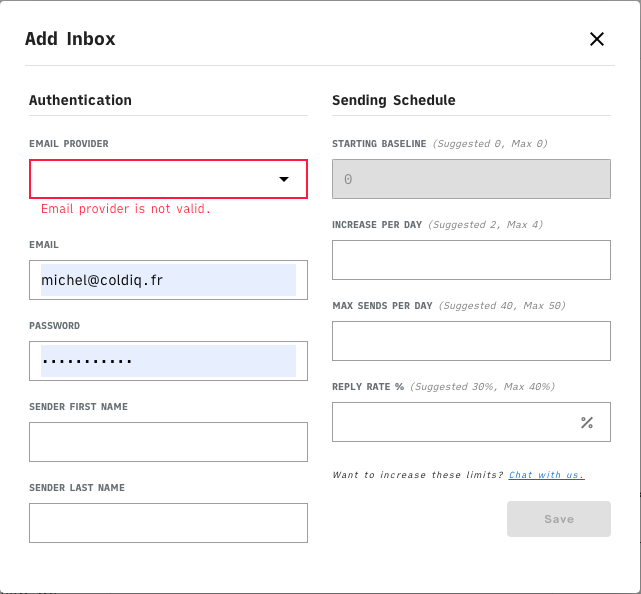Click the Authentication section heading
The image size is (641, 594).
pyautogui.click(x=80, y=100)
